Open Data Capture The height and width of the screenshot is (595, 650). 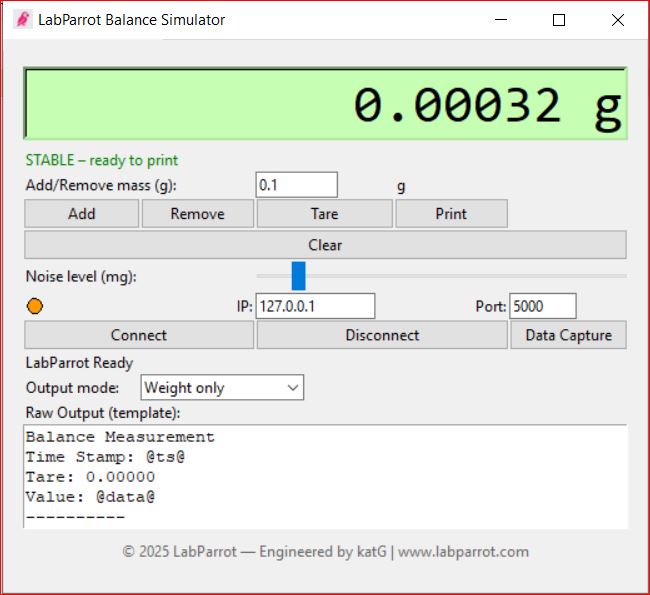[568, 335]
